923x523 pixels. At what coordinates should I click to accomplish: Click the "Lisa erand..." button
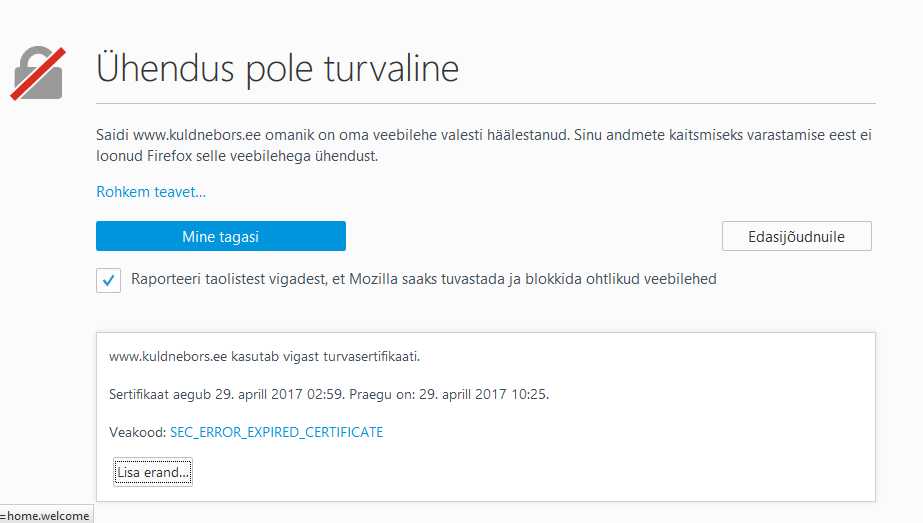coord(153,472)
